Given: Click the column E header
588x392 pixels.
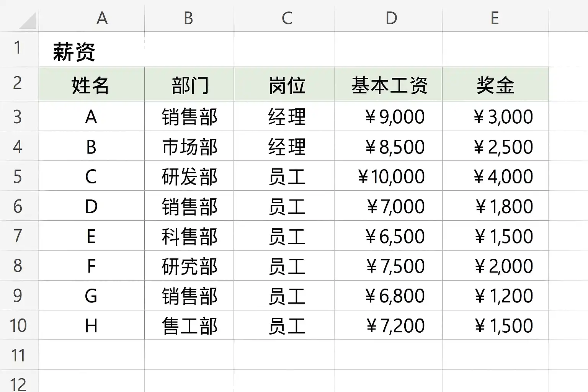Looking at the screenshot, I should [x=495, y=18].
